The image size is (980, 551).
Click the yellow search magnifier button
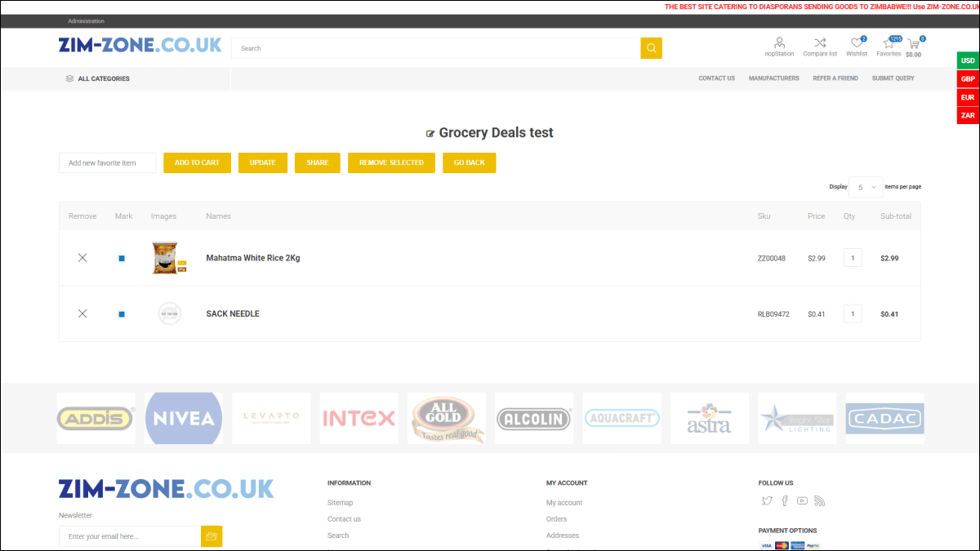point(651,48)
